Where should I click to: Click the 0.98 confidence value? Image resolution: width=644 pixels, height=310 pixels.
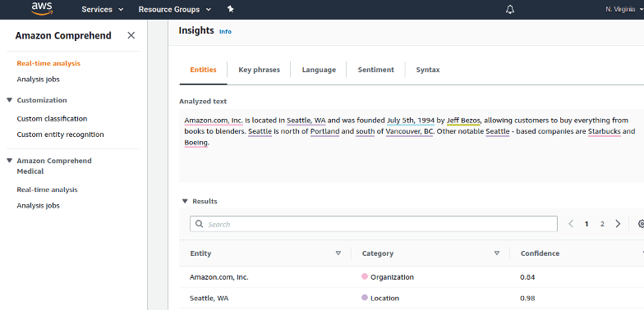[527, 299]
